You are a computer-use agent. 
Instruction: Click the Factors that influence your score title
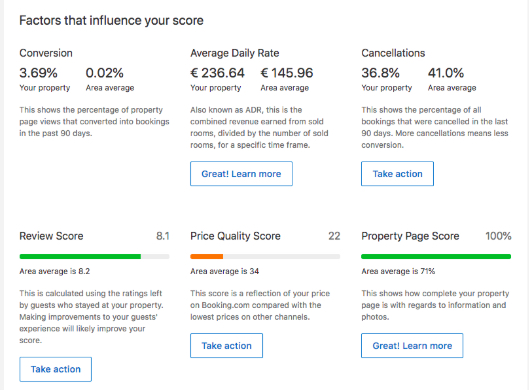click(111, 21)
